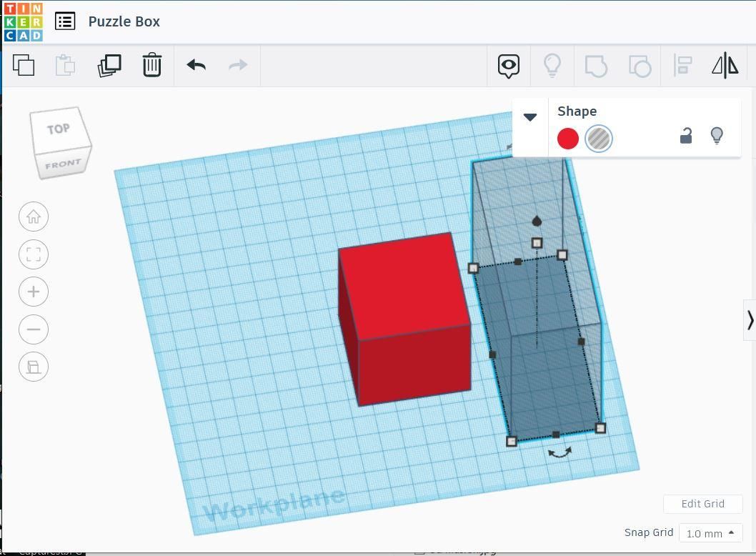
Task: Click the Copy icon
Action: click(24, 65)
